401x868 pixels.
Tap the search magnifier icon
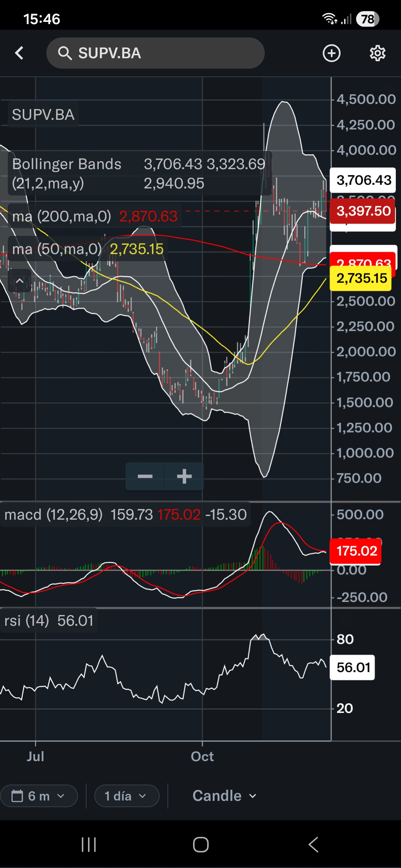[65, 53]
